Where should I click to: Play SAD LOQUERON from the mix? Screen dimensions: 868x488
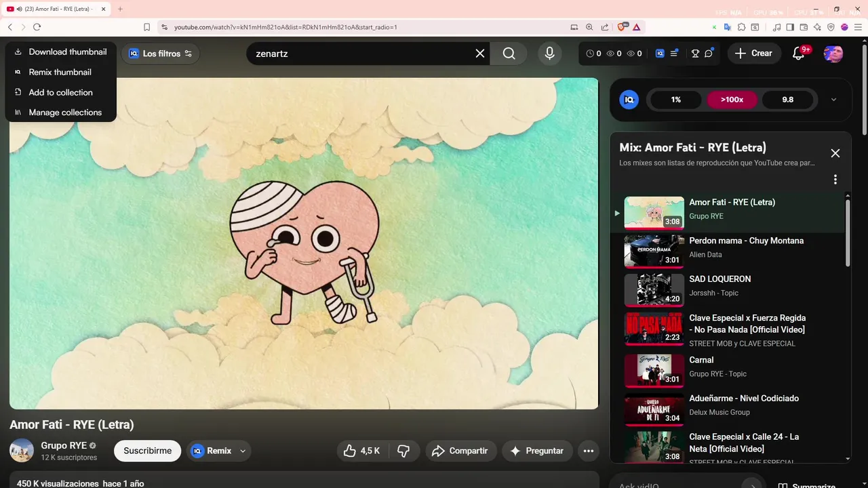point(729,289)
